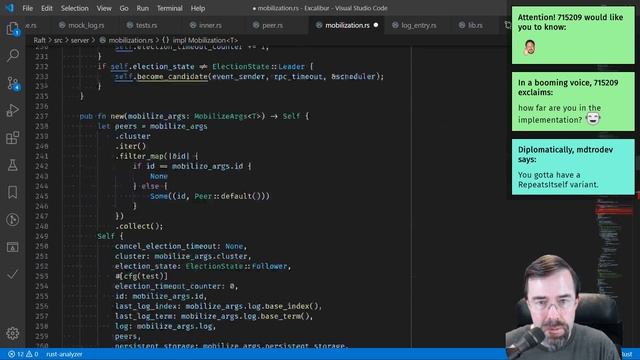640x360 pixels.
Task: Click the #[cfg(test)] attribute
Action: point(141,276)
